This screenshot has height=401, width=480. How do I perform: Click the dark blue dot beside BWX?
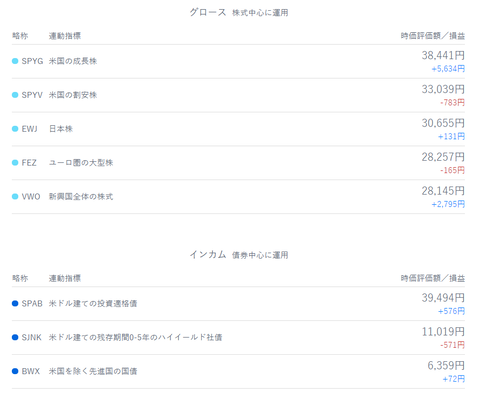(x=15, y=371)
